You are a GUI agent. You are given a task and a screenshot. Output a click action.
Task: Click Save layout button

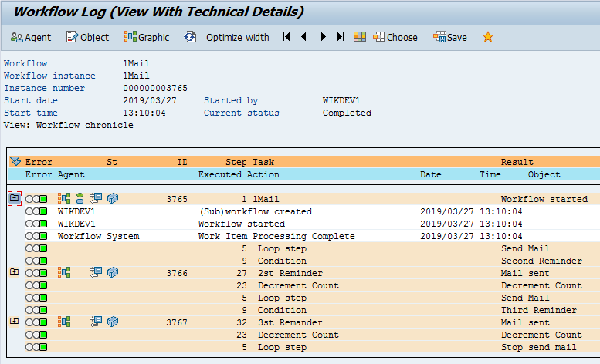[x=450, y=38]
